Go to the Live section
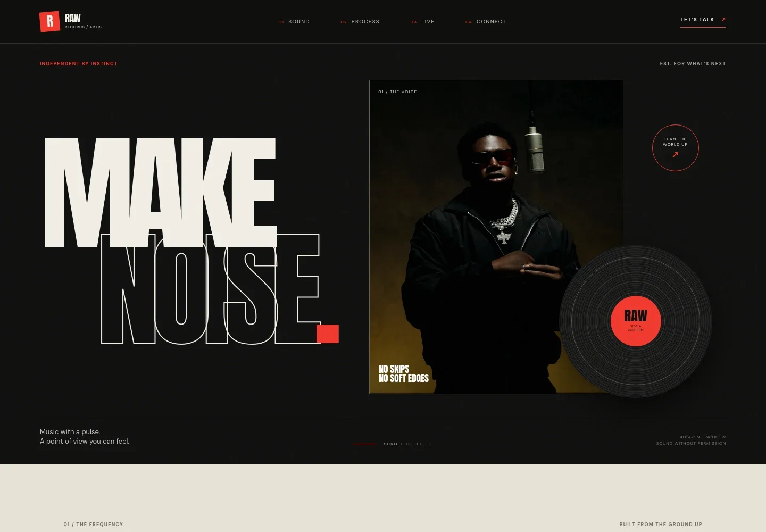This screenshot has width=766, height=532. (422, 22)
